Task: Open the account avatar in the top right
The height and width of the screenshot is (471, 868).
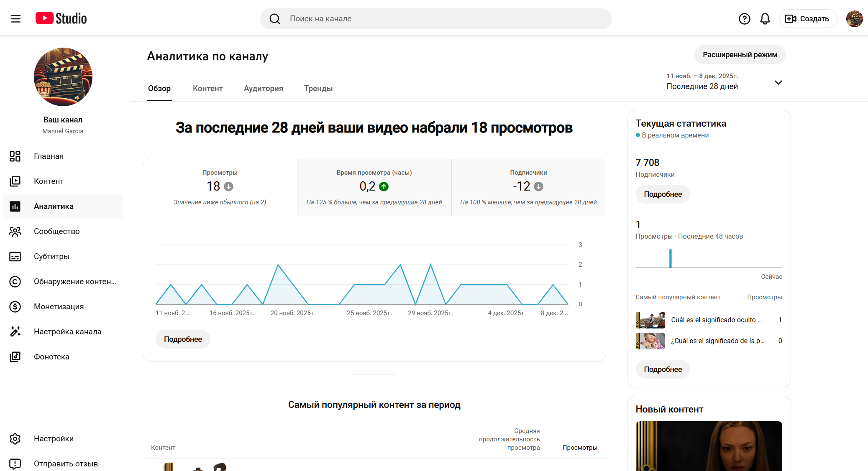Action: click(x=854, y=19)
